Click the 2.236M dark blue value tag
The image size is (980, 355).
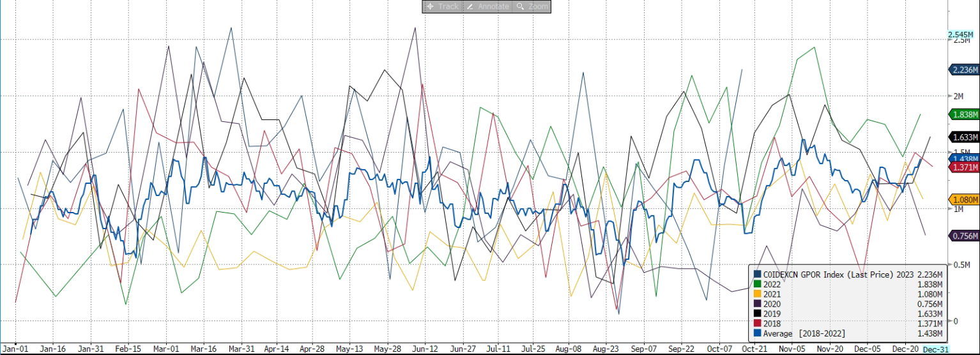click(x=963, y=70)
